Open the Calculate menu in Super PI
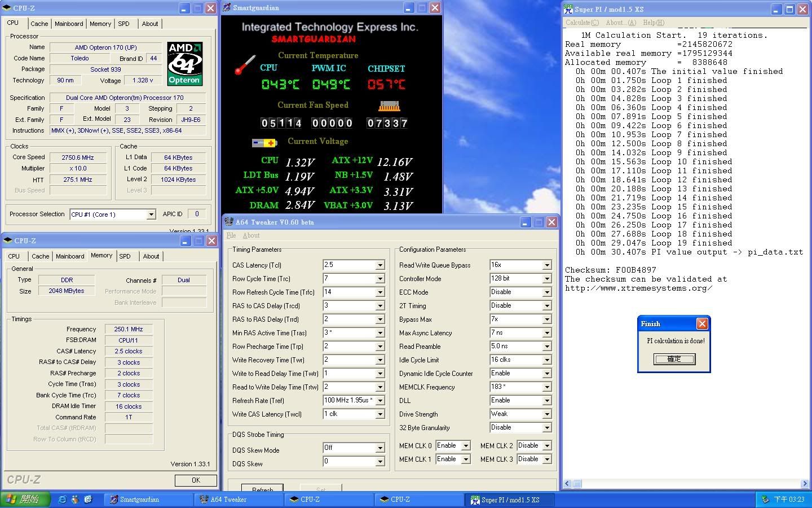Viewport: 812px width, 508px height. tap(582, 23)
